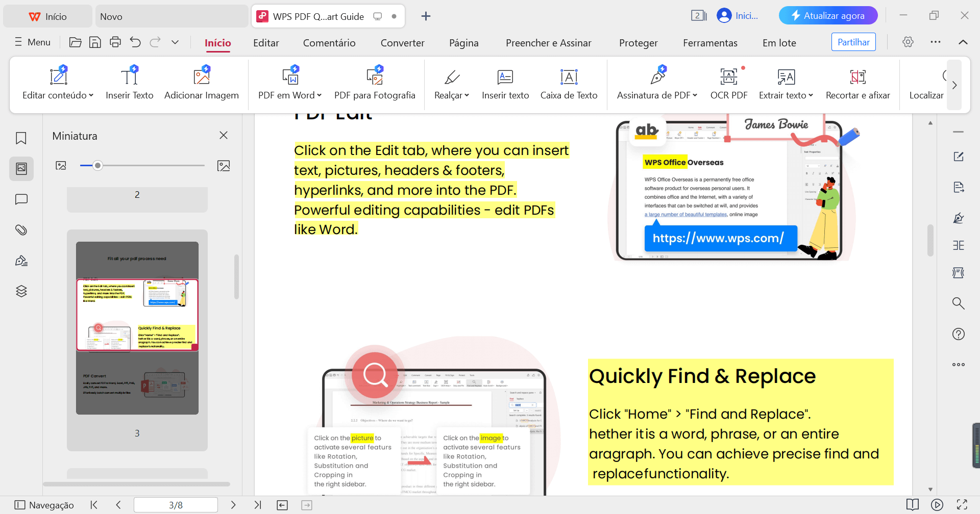Click the print icon in toolbar
The width and height of the screenshot is (980, 514).
(x=115, y=42)
